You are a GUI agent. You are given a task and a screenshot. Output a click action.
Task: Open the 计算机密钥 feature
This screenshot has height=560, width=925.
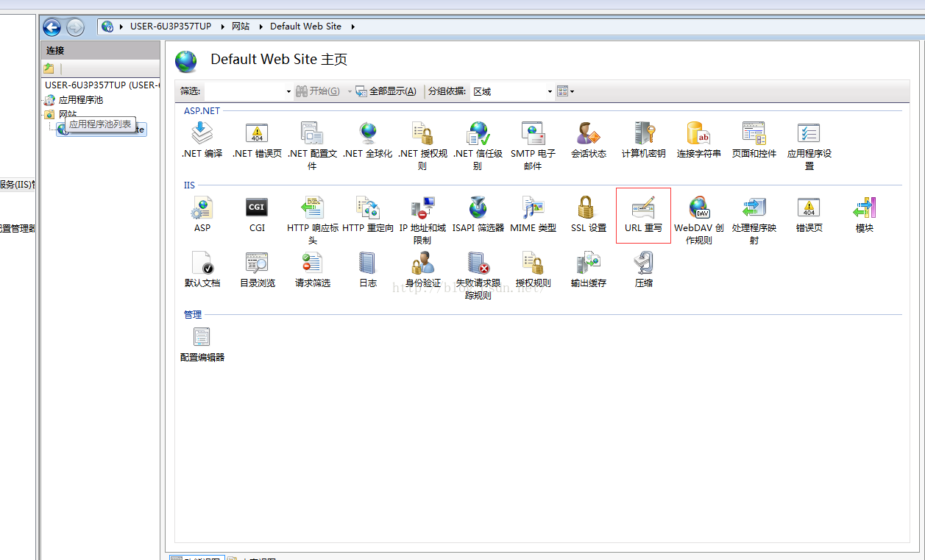(x=643, y=140)
